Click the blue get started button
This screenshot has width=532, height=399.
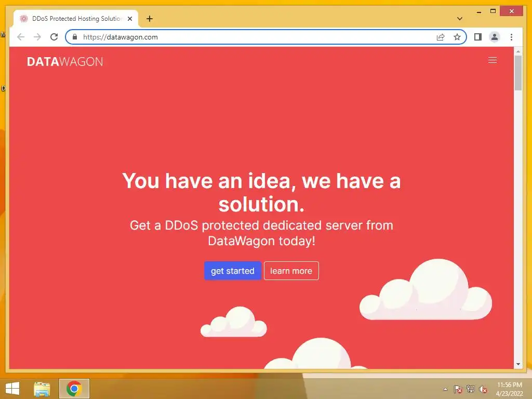coord(232,271)
